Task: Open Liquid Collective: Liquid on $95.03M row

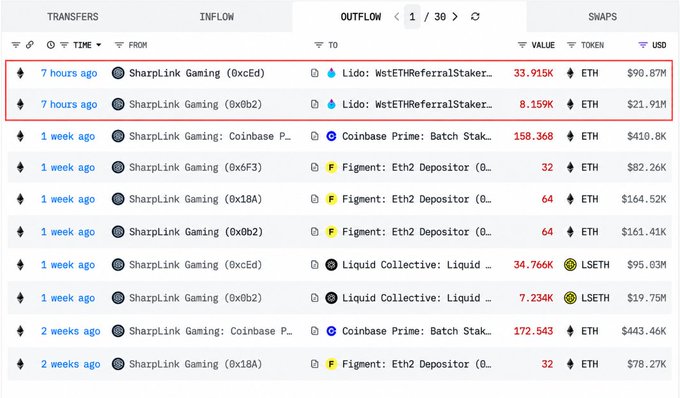Action: coord(416,264)
